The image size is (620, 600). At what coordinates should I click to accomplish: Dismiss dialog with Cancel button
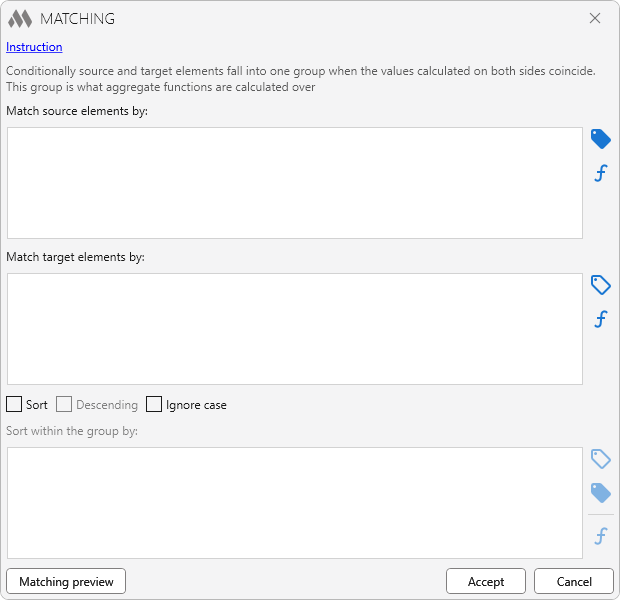pyautogui.click(x=574, y=581)
